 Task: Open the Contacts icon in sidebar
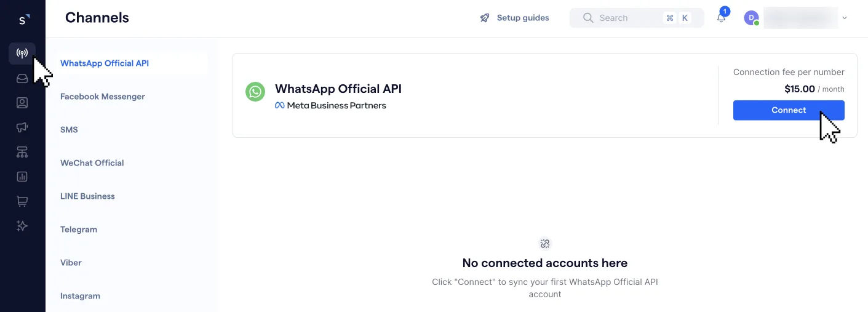coord(22,103)
